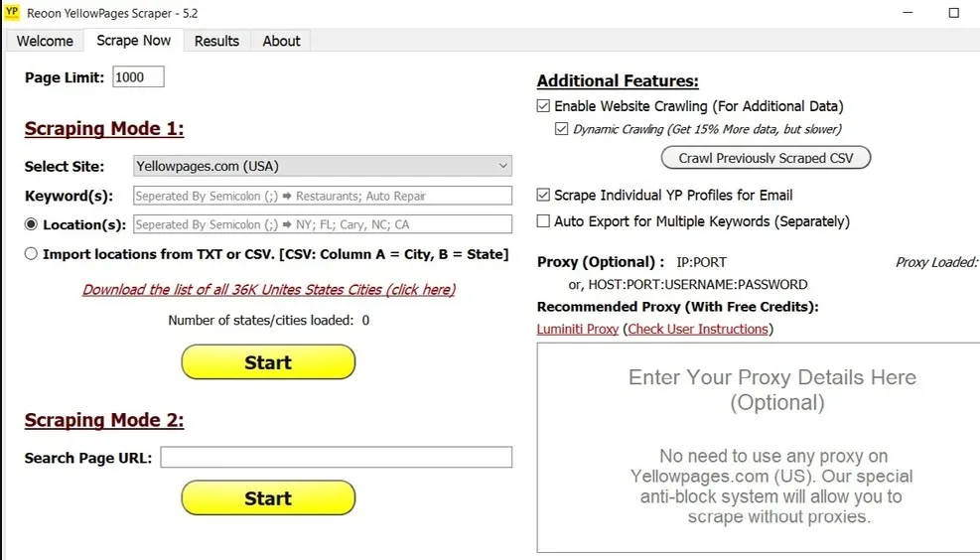Click the YP app icon in title bar
This screenshot has width=980, height=560.
click(12, 13)
